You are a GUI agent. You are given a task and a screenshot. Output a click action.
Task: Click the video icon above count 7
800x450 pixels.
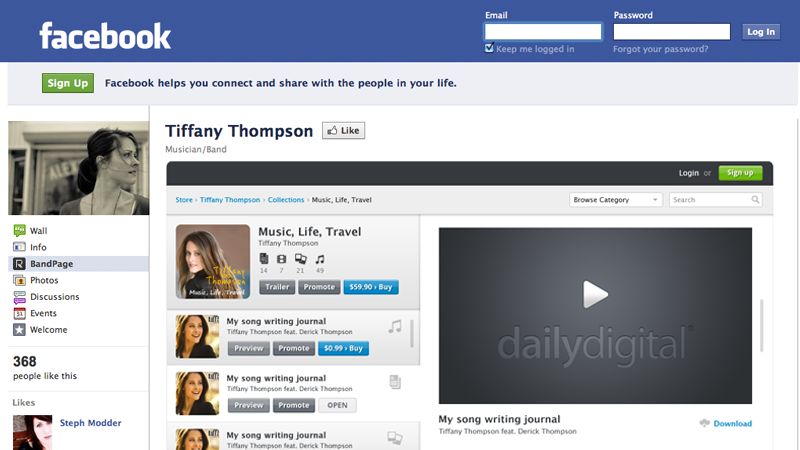281,259
